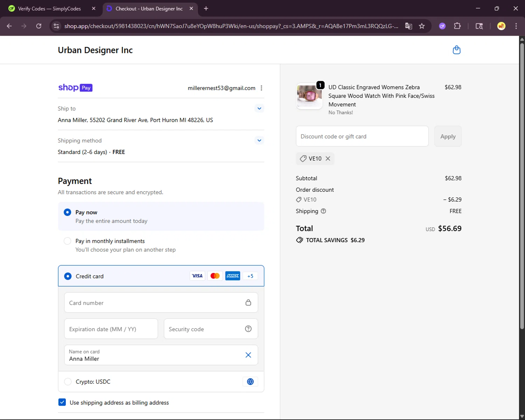This screenshot has width=525, height=420.
Task: Click the Urban Designer Inc store name
Action: pos(95,50)
